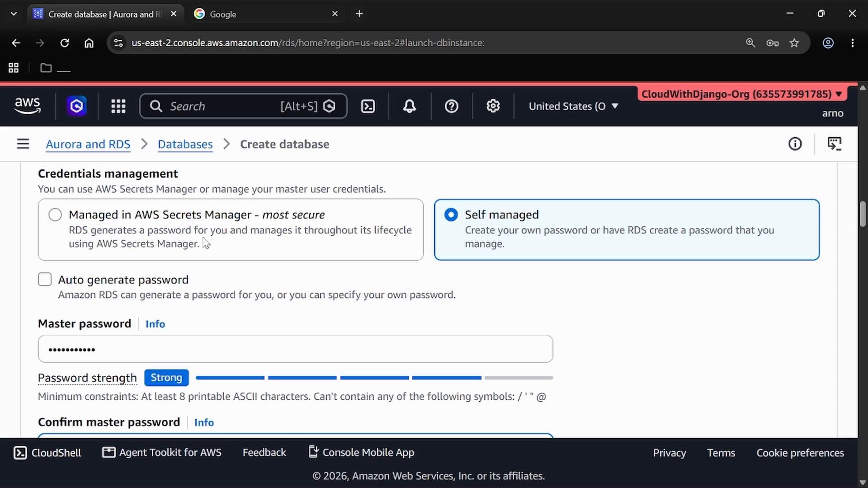Open the notifications bell

pos(410,106)
